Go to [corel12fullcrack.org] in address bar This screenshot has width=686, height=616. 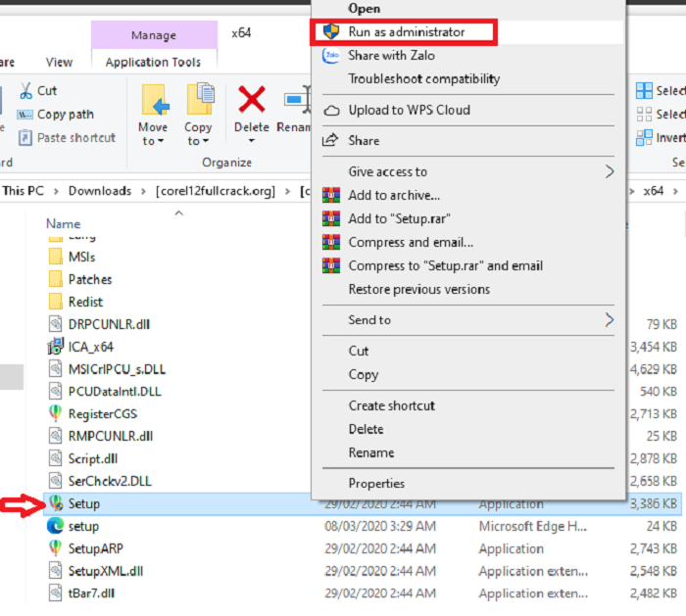coord(216,191)
